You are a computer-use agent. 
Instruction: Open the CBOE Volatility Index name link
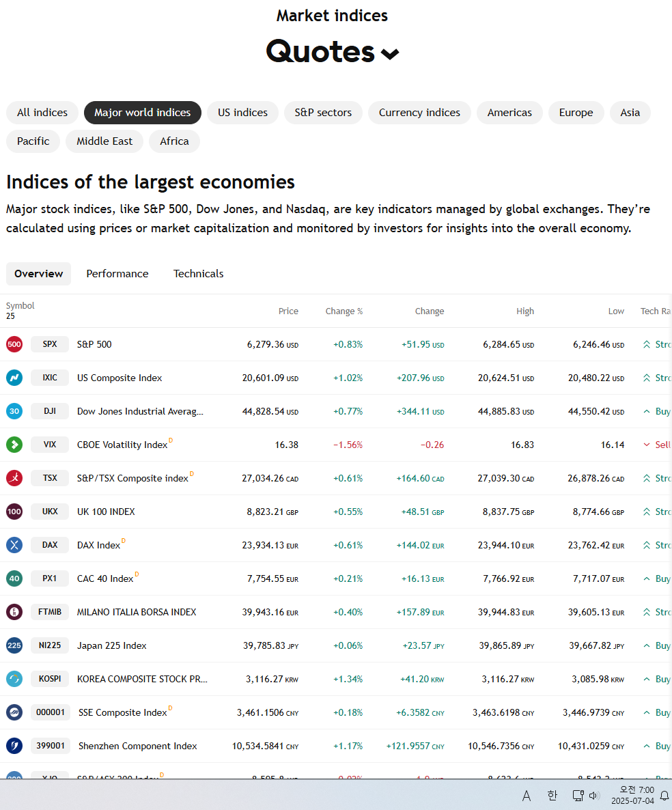click(122, 445)
